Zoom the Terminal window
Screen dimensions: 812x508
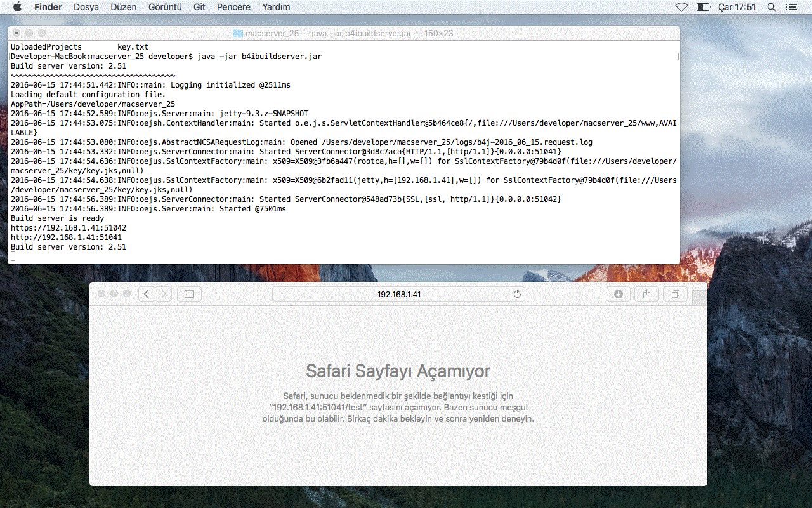(42, 33)
